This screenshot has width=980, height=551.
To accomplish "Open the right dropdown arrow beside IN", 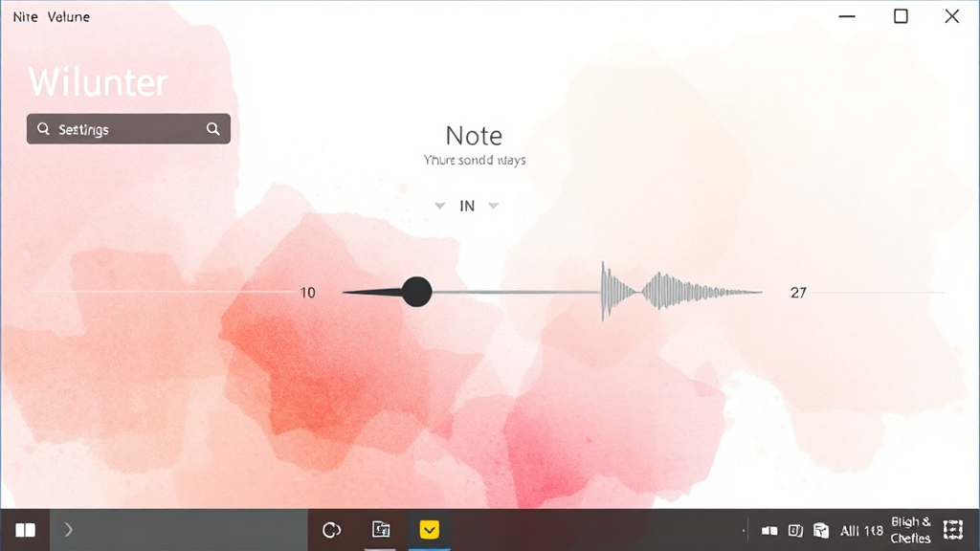I will [493, 206].
